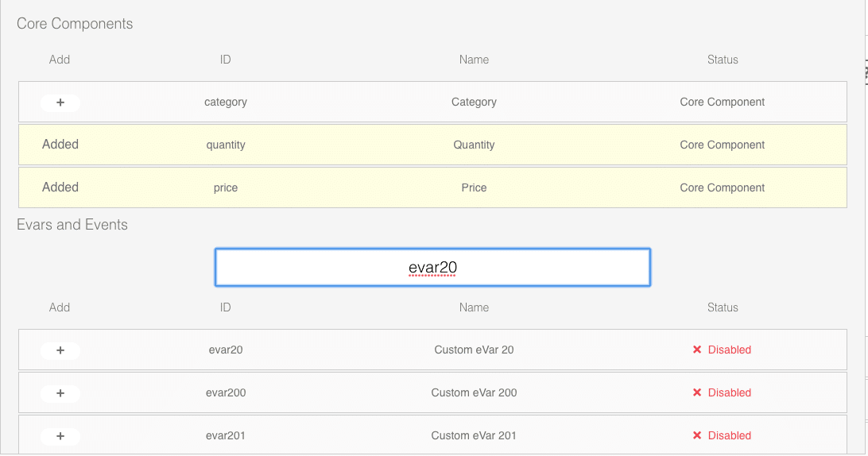This screenshot has width=868, height=456.
Task: Click the Evars and Events heading
Action: point(72,225)
